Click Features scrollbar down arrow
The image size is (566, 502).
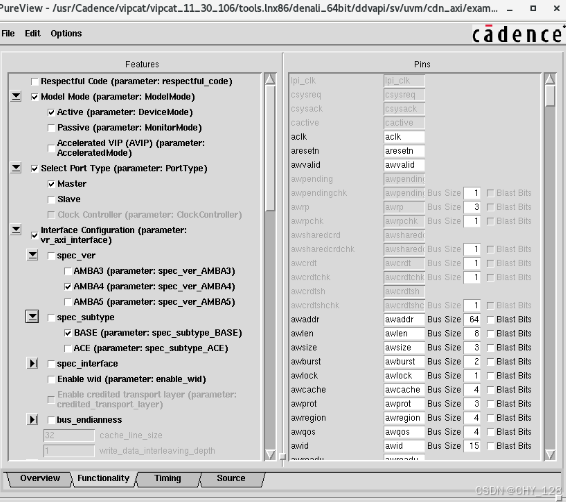point(270,455)
